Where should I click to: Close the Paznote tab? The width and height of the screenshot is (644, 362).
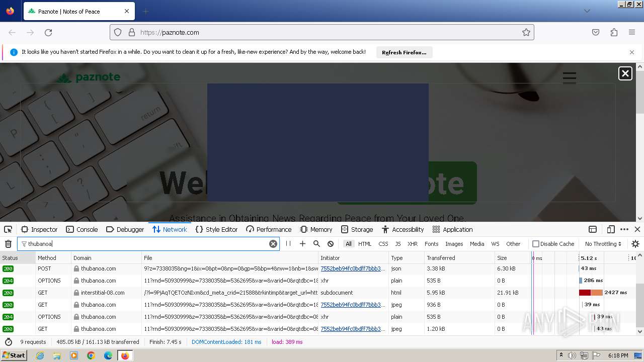pos(127,11)
